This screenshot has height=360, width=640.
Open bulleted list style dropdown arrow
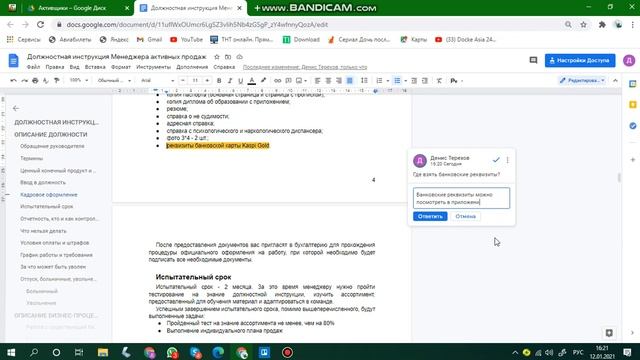pyautogui.click(x=405, y=81)
